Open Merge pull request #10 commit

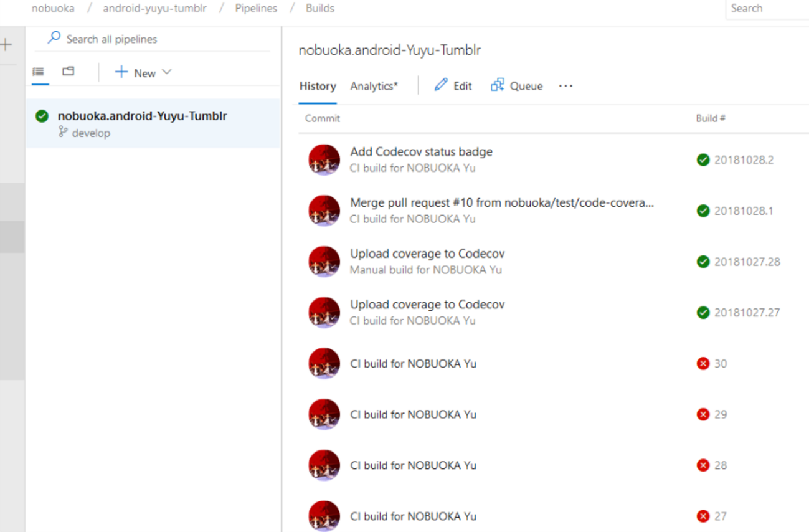point(502,202)
